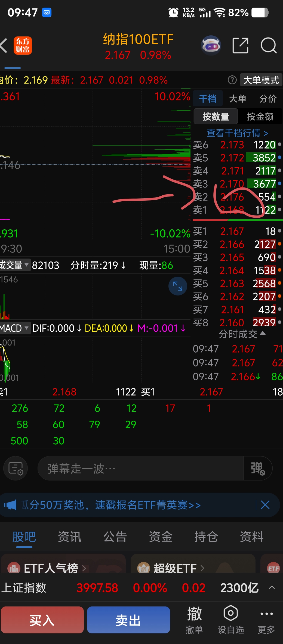This screenshot has width=283, height=644.
Task: Select 按数量 display mode
Action: click(216, 116)
